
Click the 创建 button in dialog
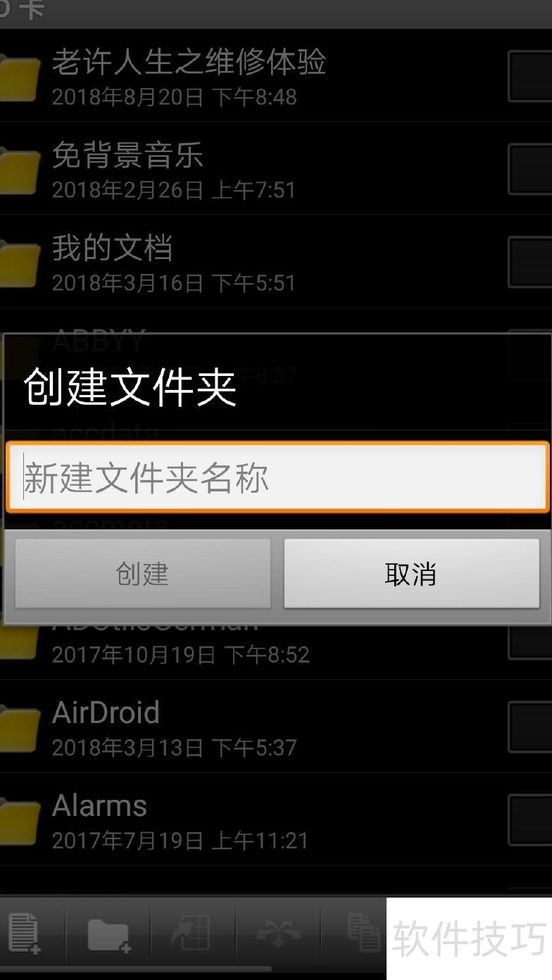tap(143, 574)
